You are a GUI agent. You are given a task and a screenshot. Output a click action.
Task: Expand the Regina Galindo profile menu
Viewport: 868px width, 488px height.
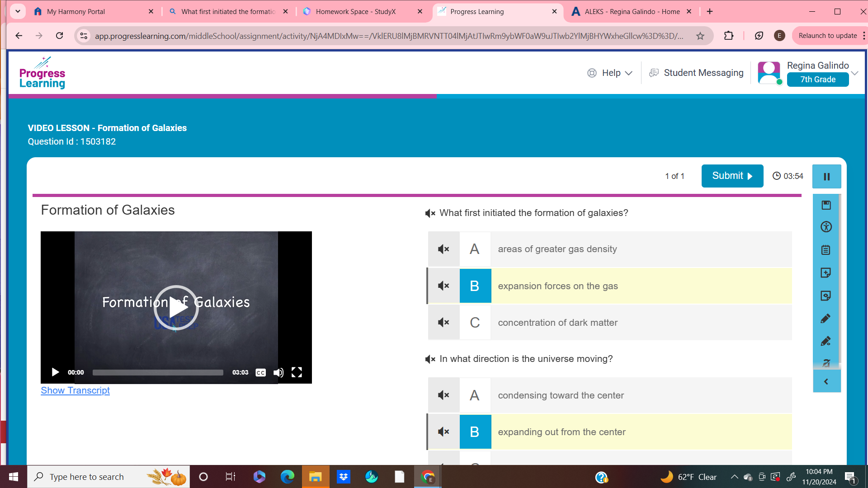tap(854, 73)
